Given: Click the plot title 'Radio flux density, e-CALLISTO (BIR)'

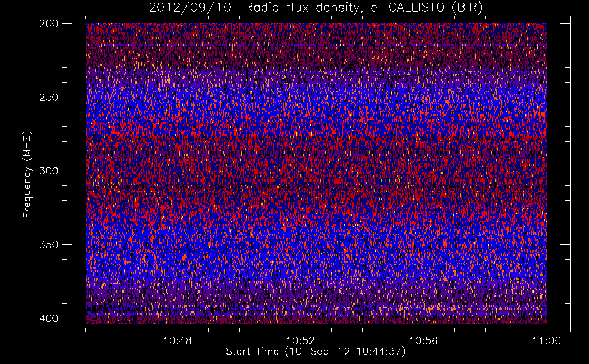Looking at the screenshot, I should tap(363, 8).
